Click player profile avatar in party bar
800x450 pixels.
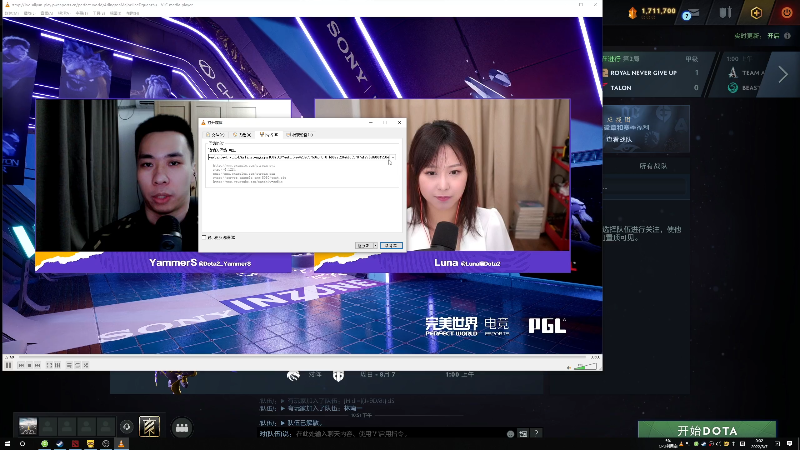tap(28, 426)
